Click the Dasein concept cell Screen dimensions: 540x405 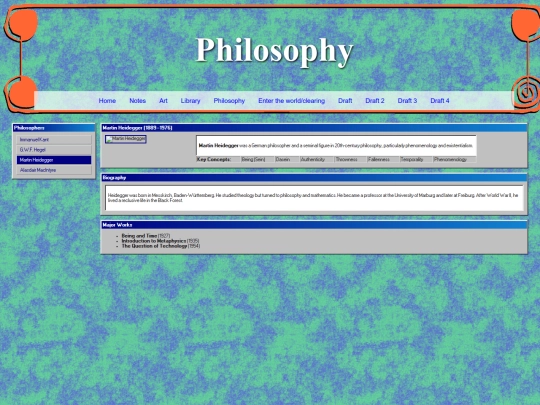click(287, 159)
